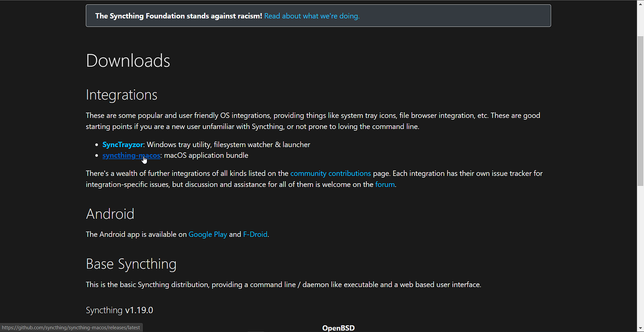This screenshot has height=332, width=644.
Task: Click the "Syncthing v1.19.0" version text
Action: click(120, 310)
